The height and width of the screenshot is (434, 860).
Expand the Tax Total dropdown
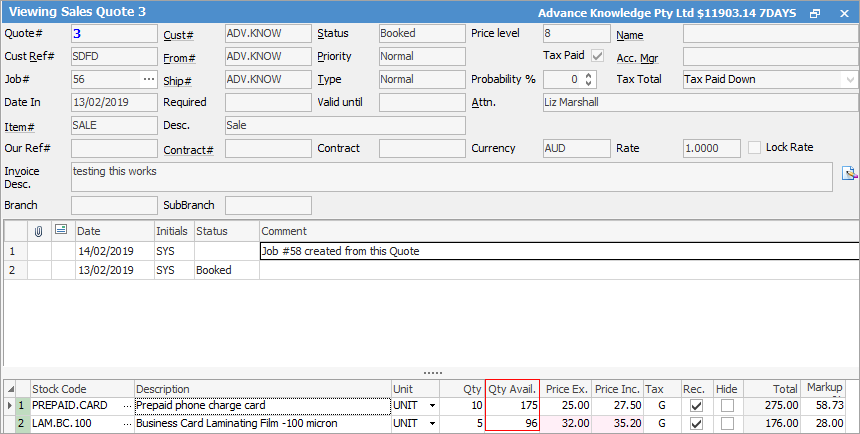click(849, 79)
